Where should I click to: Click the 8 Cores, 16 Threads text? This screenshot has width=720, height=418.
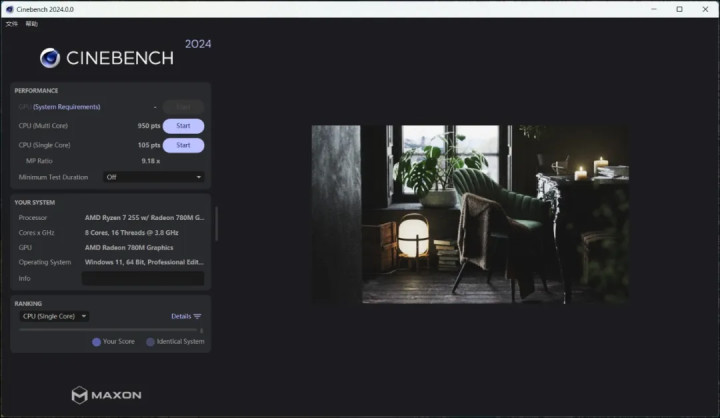[131, 232]
